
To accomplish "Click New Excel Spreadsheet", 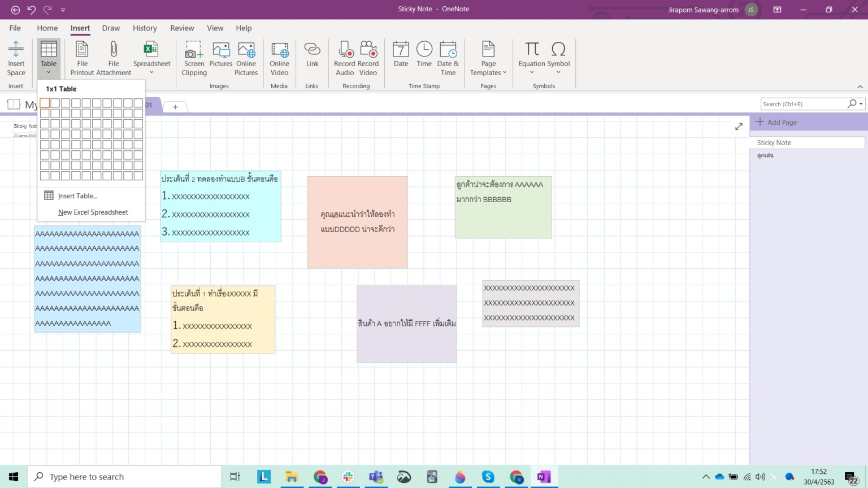I will (93, 212).
